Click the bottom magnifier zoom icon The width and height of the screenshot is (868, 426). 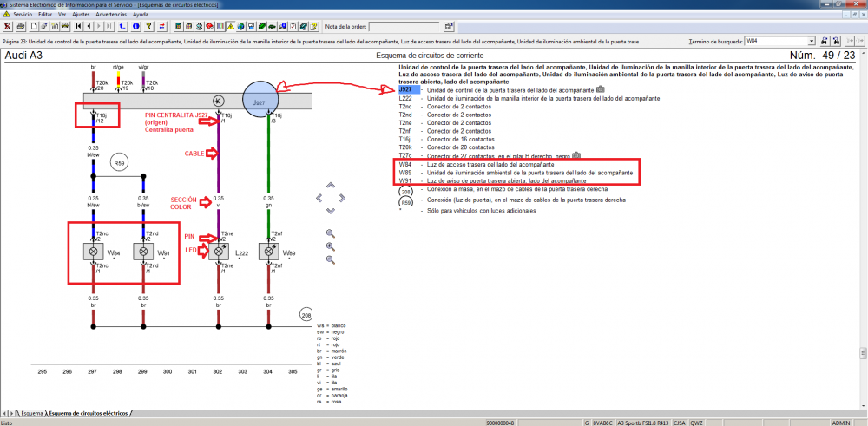point(331,259)
